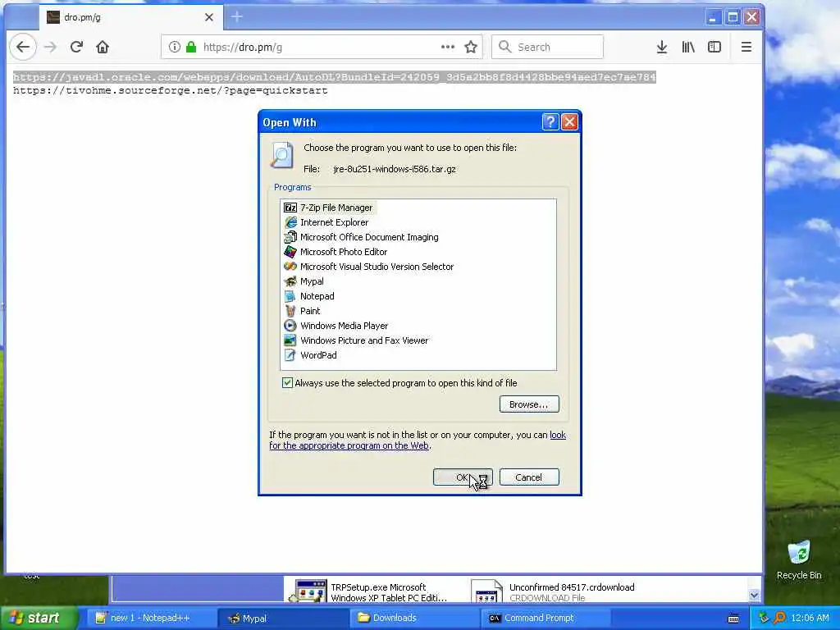This screenshot has width=840, height=630.
Task: Open a new tab with plus icon
Action: pyautogui.click(x=237, y=17)
